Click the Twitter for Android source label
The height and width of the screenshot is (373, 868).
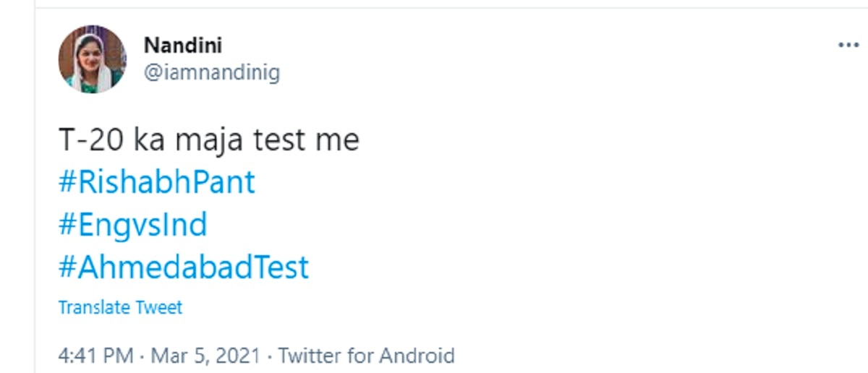tap(366, 356)
